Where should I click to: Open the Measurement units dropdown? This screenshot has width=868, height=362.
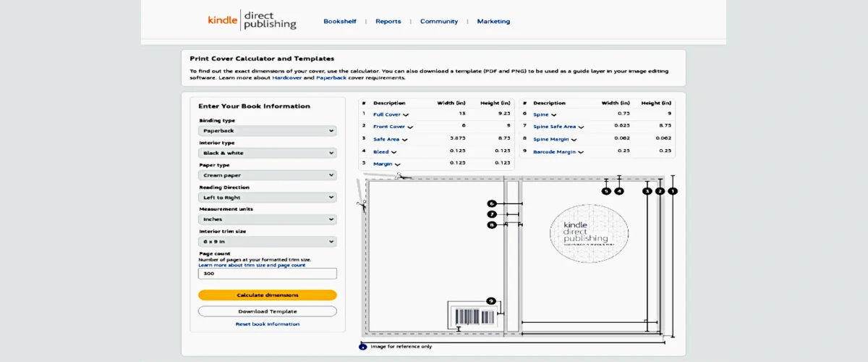click(268, 219)
